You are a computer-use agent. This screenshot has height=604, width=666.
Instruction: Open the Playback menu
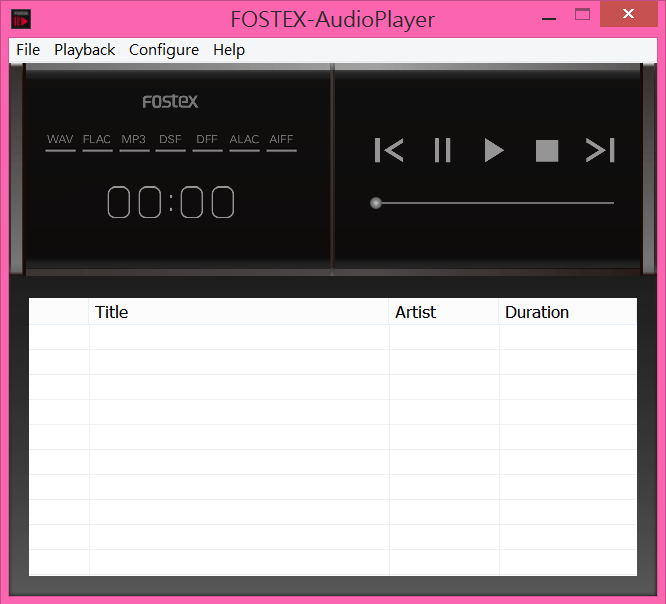[x=85, y=50]
